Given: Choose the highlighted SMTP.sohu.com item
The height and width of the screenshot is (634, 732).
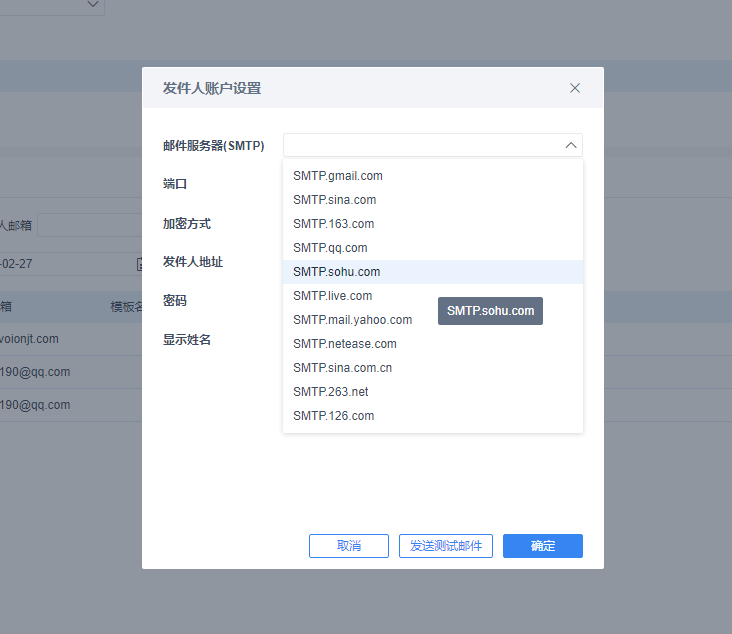Looking at the screenshot, I should [x=433, y=272].
